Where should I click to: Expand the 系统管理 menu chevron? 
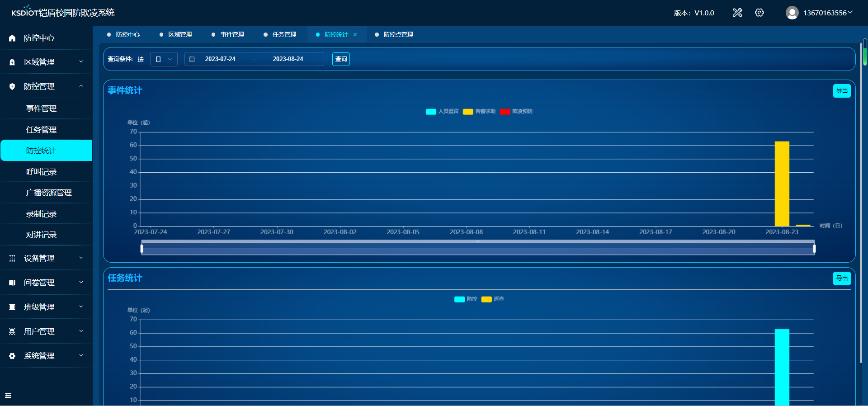point(81,355)
